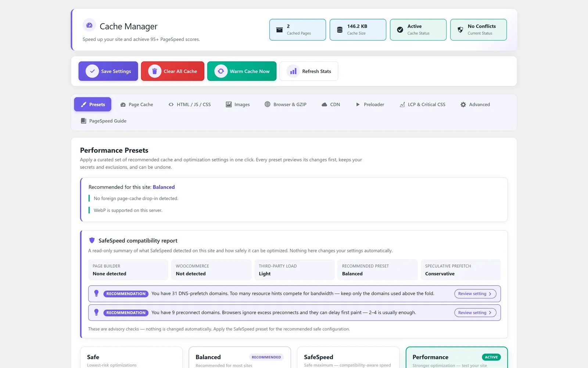The width and height of the screenshot is (588, 368).
Task: Refresh the cache stats
Action: coord(309,71)
